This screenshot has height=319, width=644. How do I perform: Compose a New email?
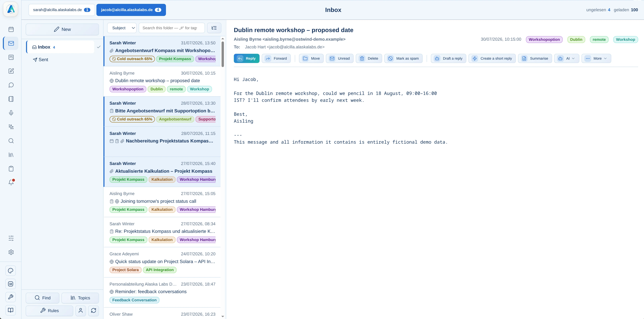pos(62,30)
